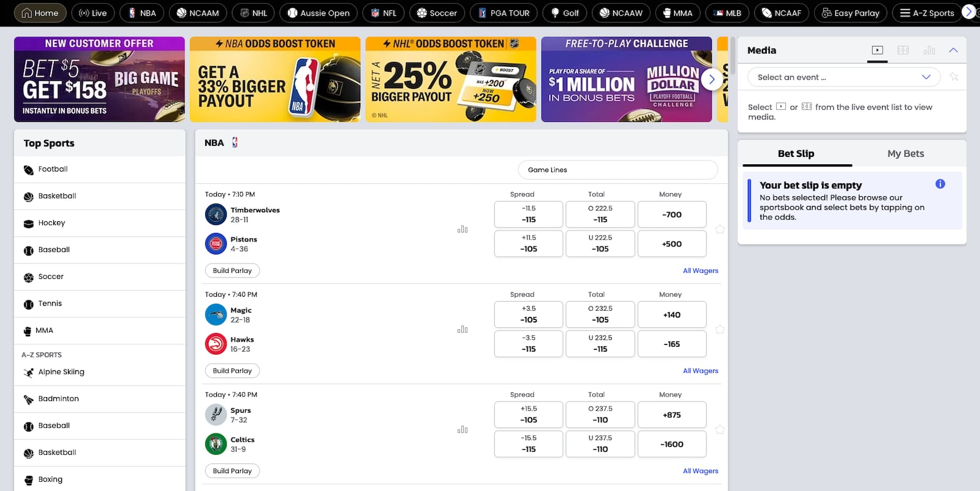Open the Game Lines market selector

(x=618, y=170)
